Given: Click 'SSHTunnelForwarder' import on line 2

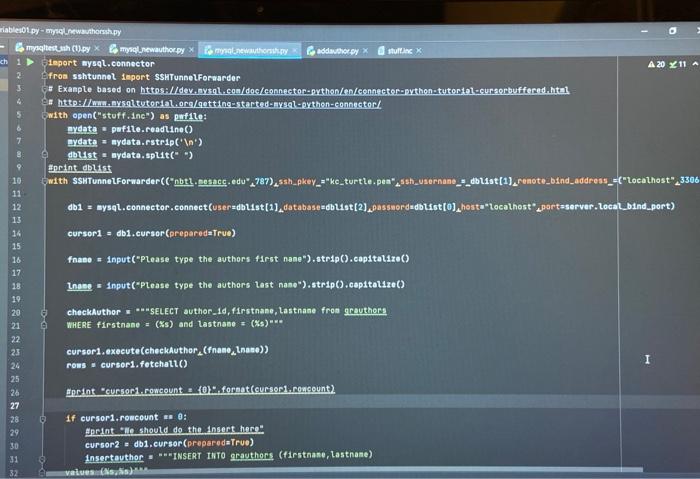Looking at the screenshot, I should pyautogui.click(x=197, y=77).
